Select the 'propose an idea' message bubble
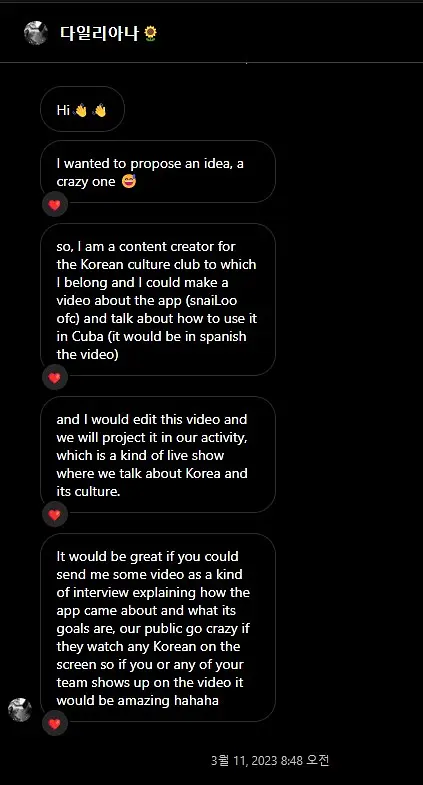 (158, 172)
